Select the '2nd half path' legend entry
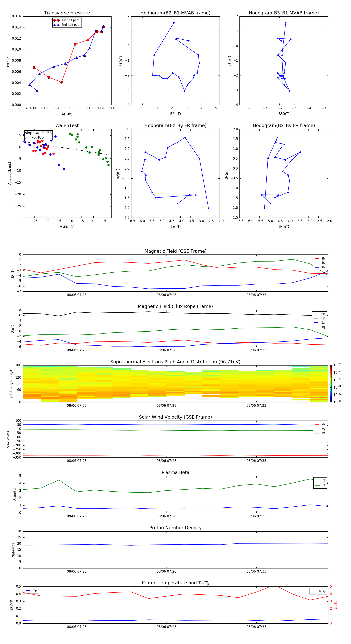 pos(67,25)
